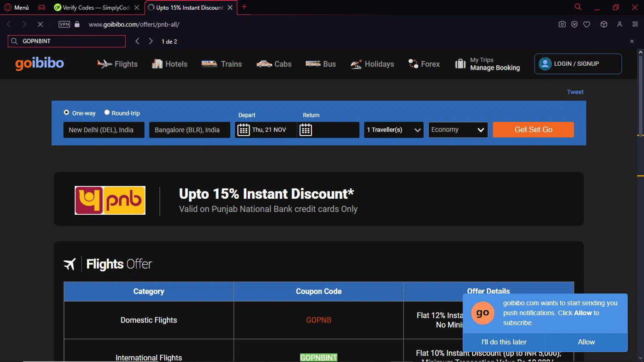This screenshot has width=644, height=362.
Task: Open the Opera Menú button
Action: 16,7
